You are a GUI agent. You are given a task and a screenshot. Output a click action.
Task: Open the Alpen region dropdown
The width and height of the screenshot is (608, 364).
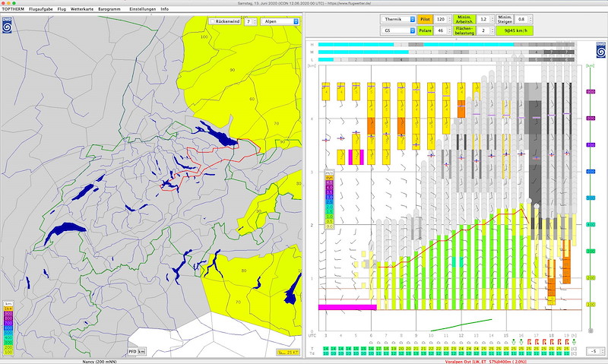click(280, 22)
